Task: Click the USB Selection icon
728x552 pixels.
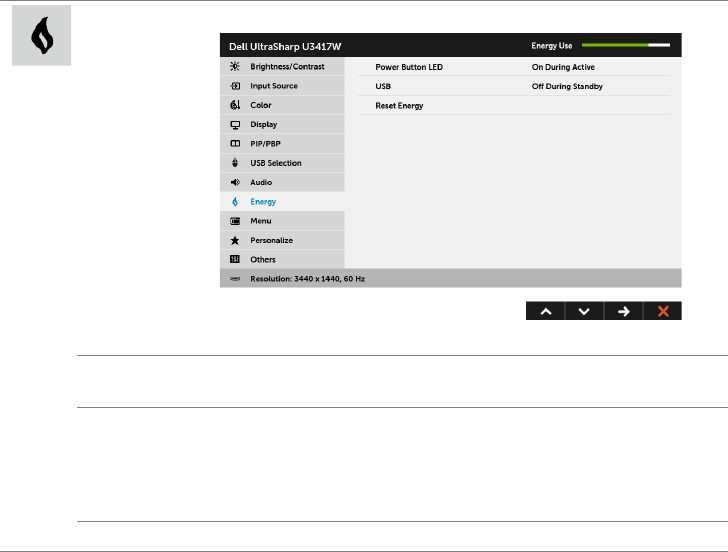Action: click(235, 163)
